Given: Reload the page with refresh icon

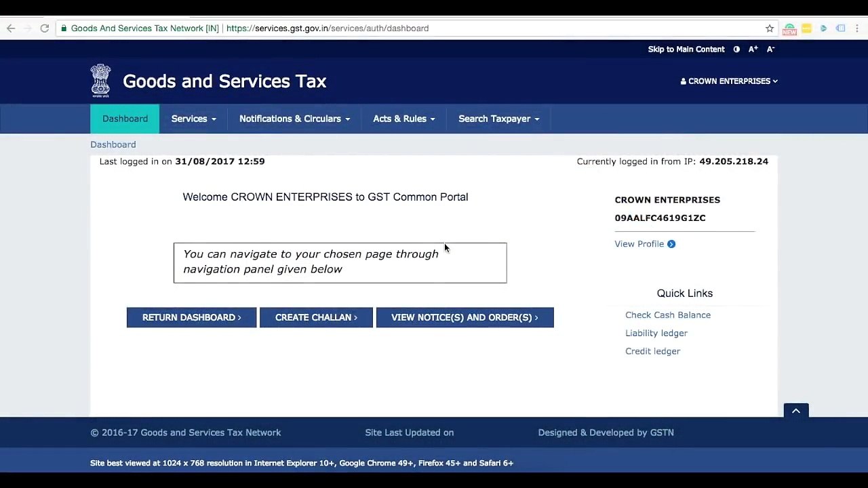Looking at the screenshot, I should click(x=45, y=28).
